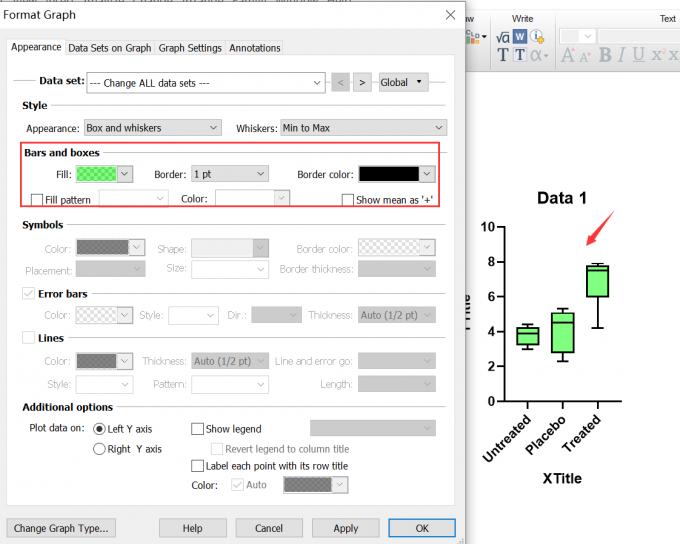680x544 pixels.
Task: Insert equation with the square root icon
Action: [503, 37]
